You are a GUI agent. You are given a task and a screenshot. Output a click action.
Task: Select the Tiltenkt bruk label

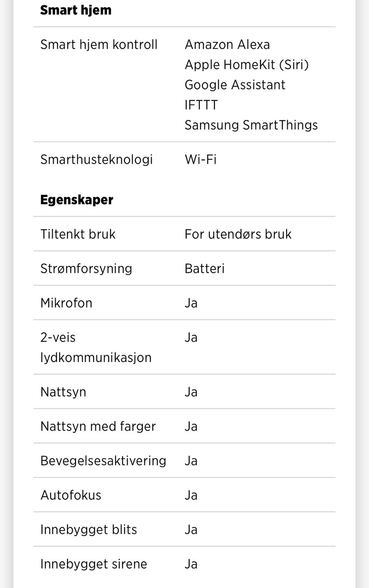78,234
